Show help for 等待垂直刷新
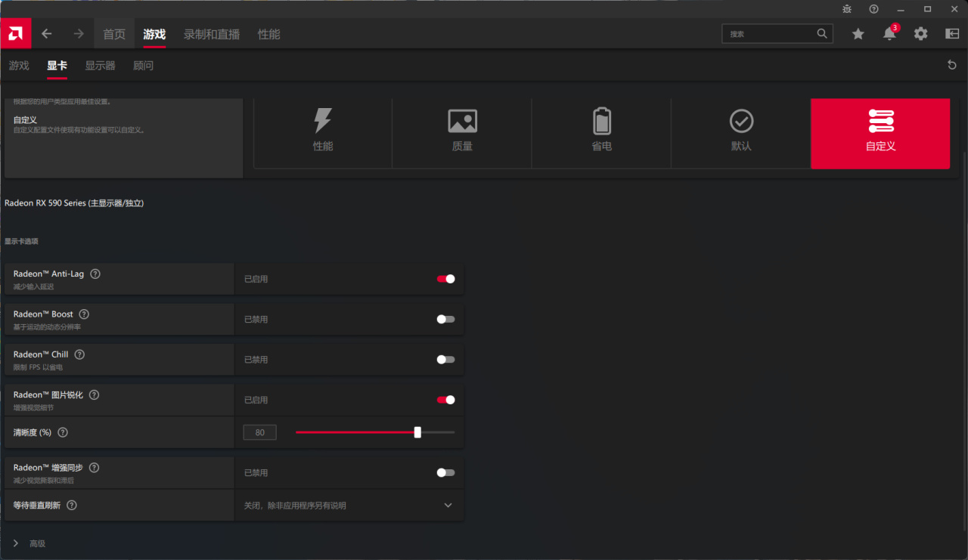 coord(72,505)
